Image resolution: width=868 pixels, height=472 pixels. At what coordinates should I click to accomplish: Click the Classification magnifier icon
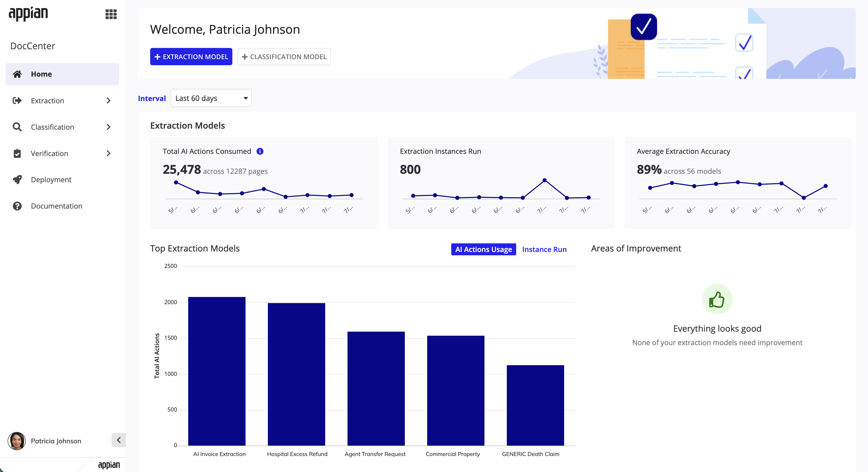(17, 127)
